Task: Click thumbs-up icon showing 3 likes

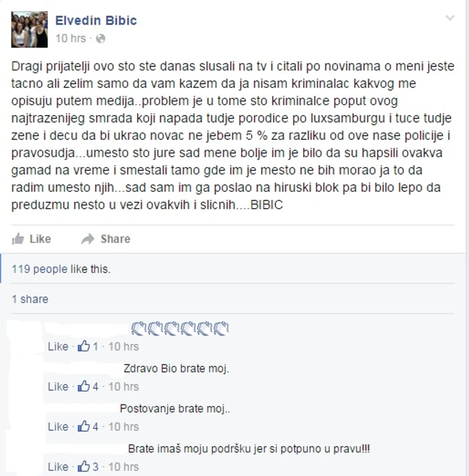Action: [x=83, y=466]
